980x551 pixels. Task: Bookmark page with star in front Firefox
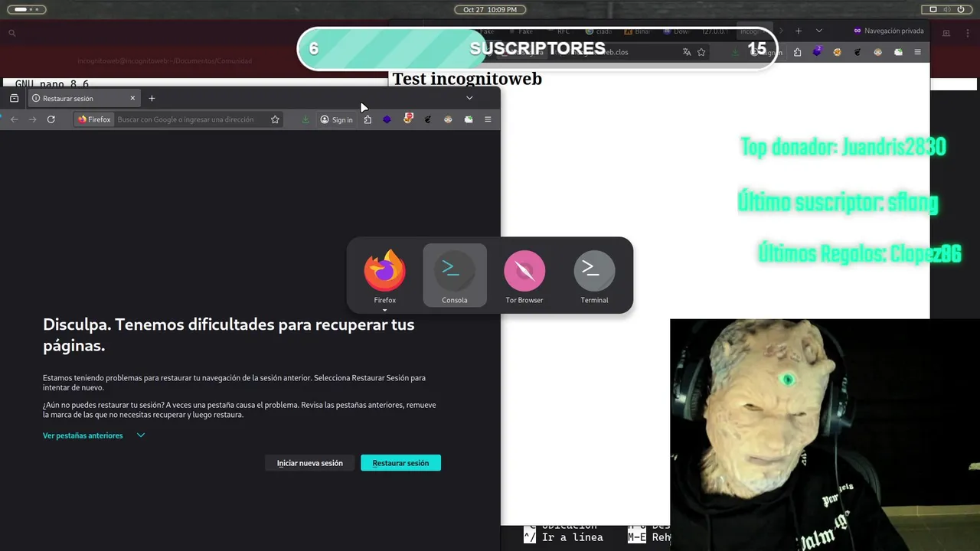pos(275,119)
